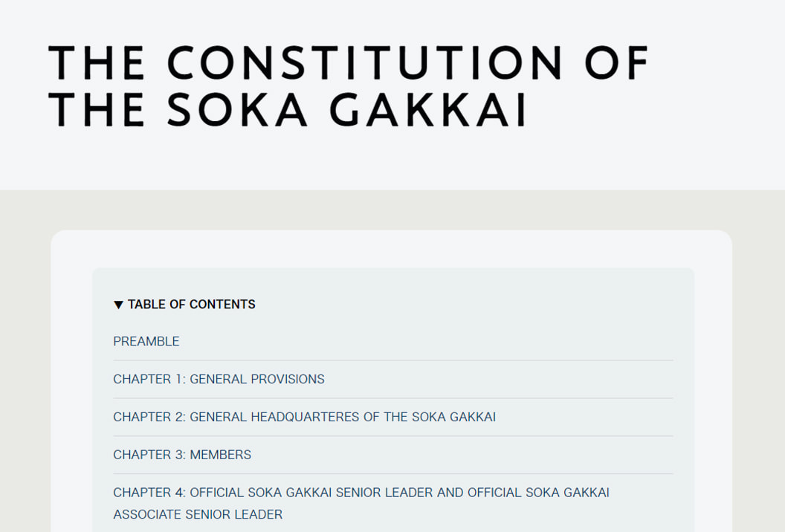Viewport: 785px width, 532px height.
Task: Click the GENERAL PROVISIONS text
Action: click(257, 379)
